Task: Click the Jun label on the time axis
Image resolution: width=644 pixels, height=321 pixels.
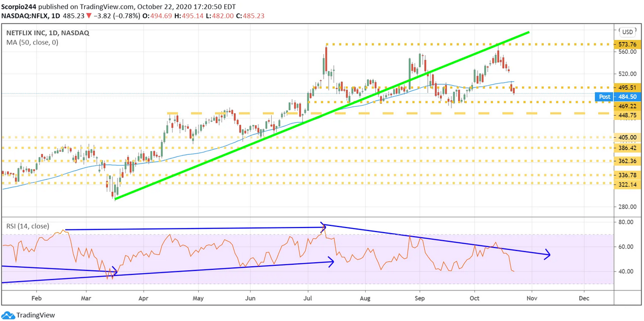Action: coord(250,297)
